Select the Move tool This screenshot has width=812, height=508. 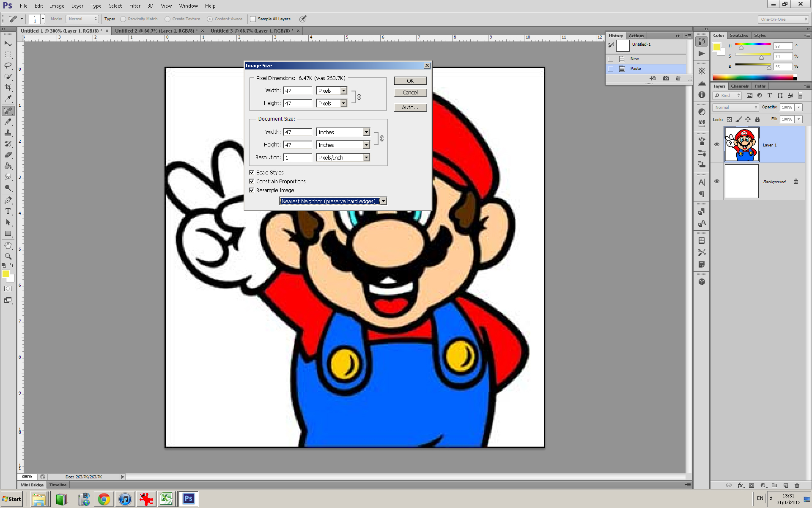(8, 44)
